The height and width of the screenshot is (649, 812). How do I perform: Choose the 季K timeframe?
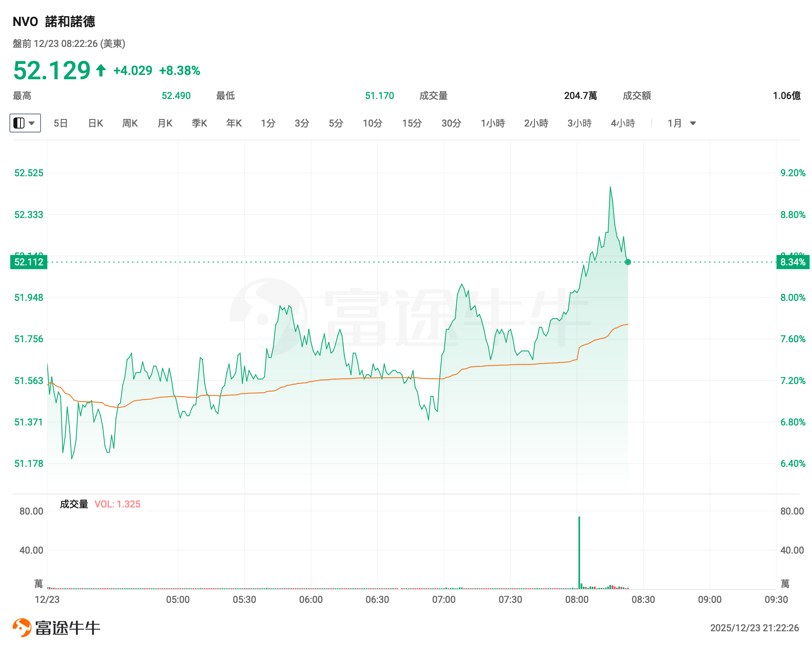[x=199, y=123]
